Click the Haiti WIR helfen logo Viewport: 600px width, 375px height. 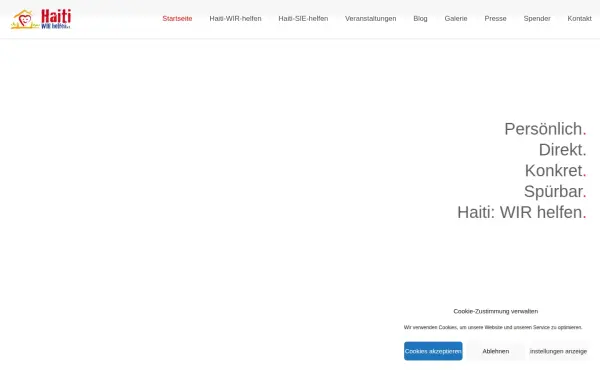tap(41, 19)
